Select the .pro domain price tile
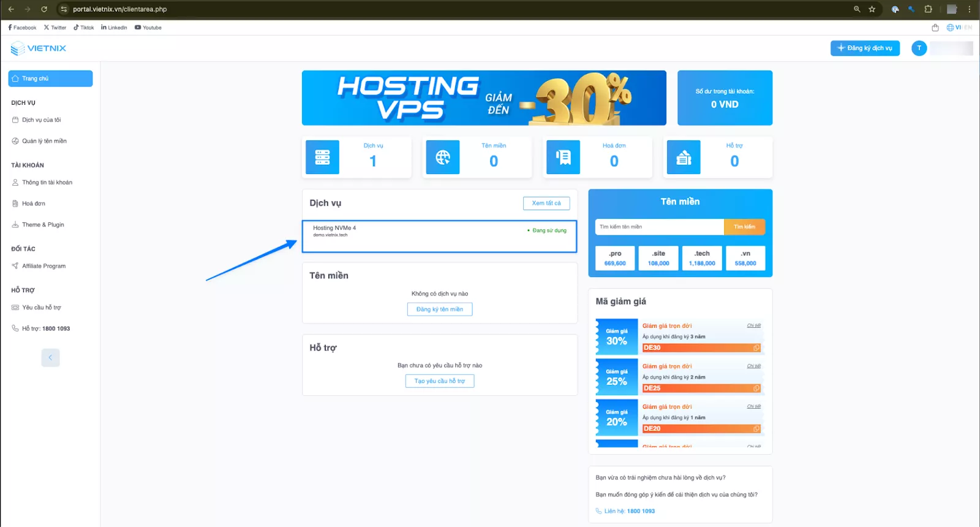Screen dimensions: 980x527 coord(615,258)
